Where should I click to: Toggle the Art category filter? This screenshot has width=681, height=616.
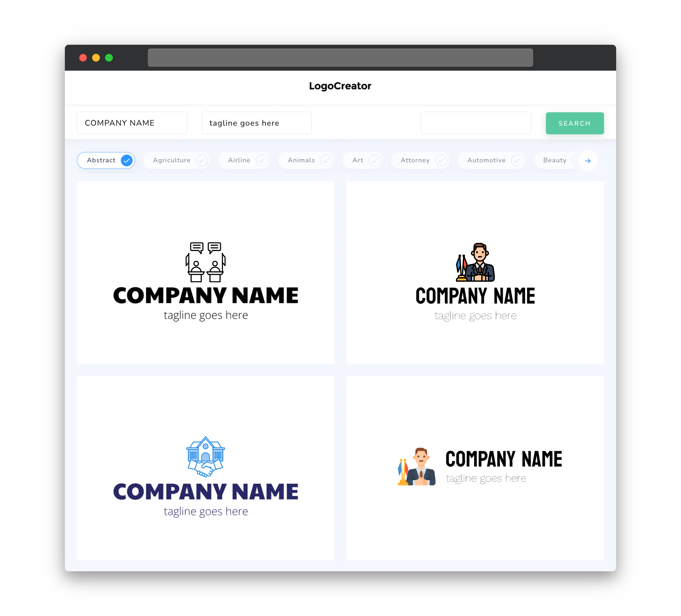(363, 160)
